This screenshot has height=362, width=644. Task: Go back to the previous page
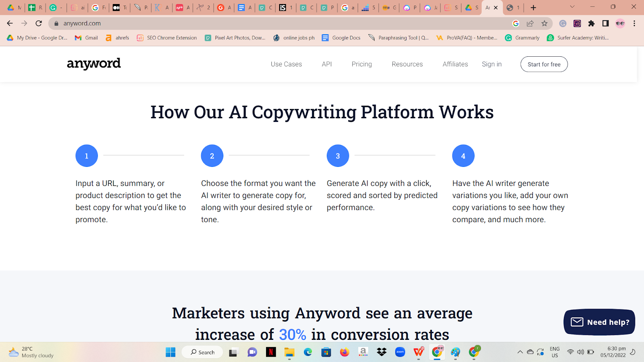10,23
